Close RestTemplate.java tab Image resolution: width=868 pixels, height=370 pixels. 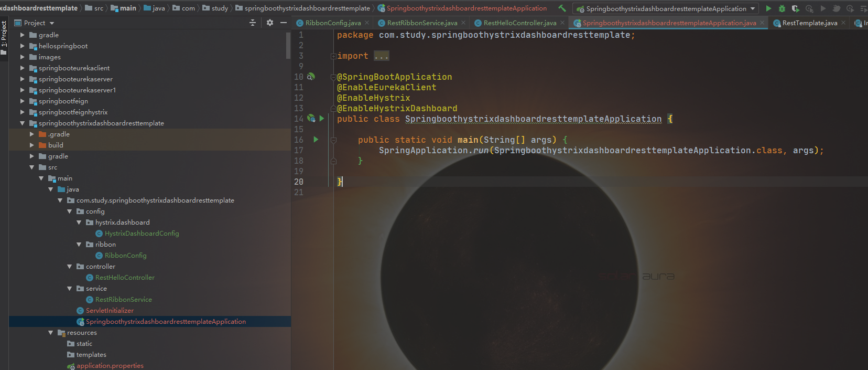(843, 23)
